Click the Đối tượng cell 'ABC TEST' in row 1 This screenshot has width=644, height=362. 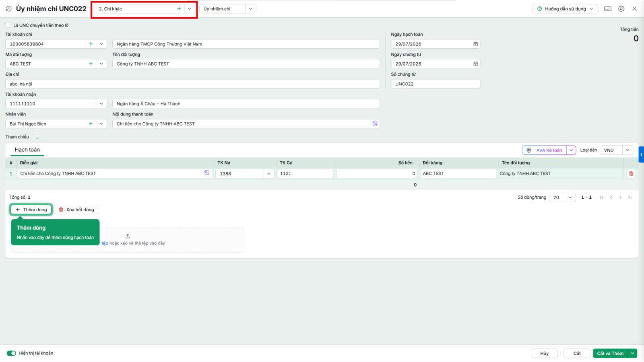click(x=458, y=173)
